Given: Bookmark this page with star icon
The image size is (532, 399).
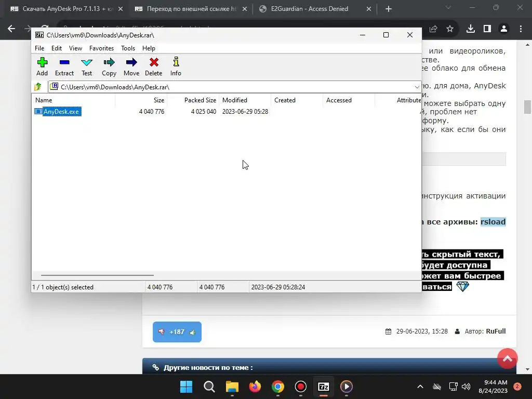Looking at the screenshot, I should pos(450,29).
